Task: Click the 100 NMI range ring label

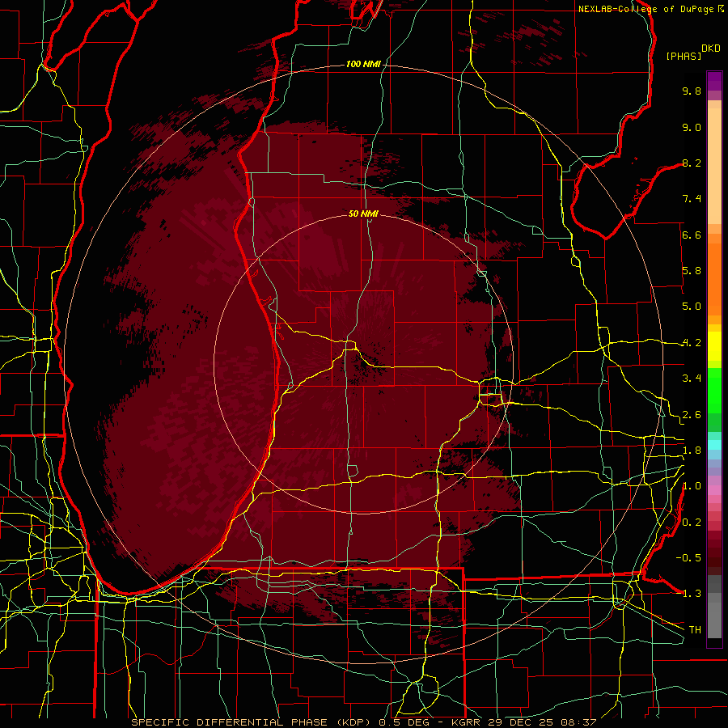Action: (x=363, y=64)
